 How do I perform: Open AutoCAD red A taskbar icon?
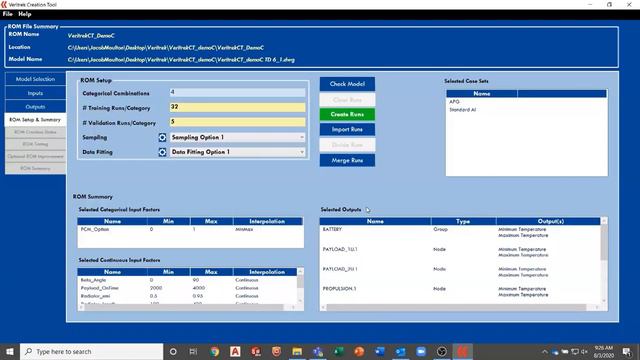coord(235,351)
